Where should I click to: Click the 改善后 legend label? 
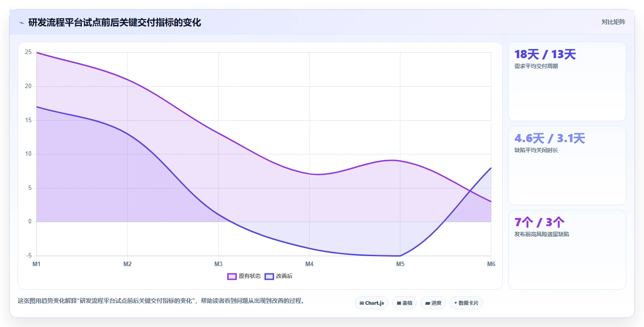pyautogui.click(x=284, y=276)
